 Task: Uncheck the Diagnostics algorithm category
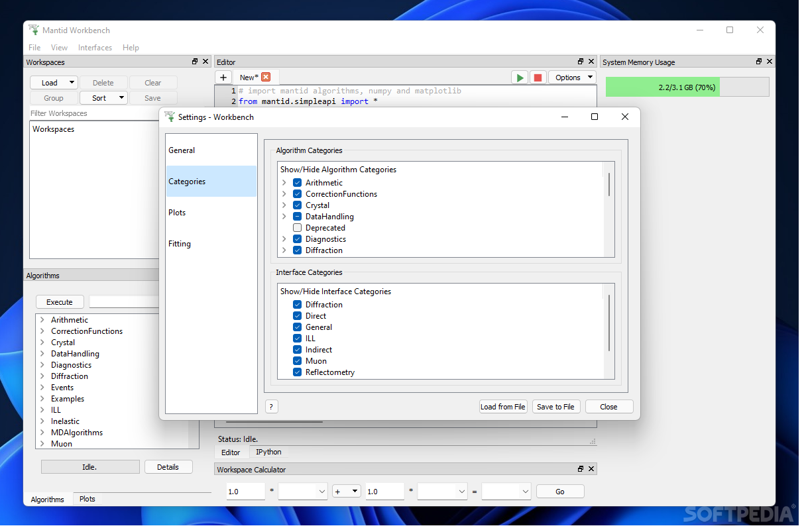tap(297, 239)
